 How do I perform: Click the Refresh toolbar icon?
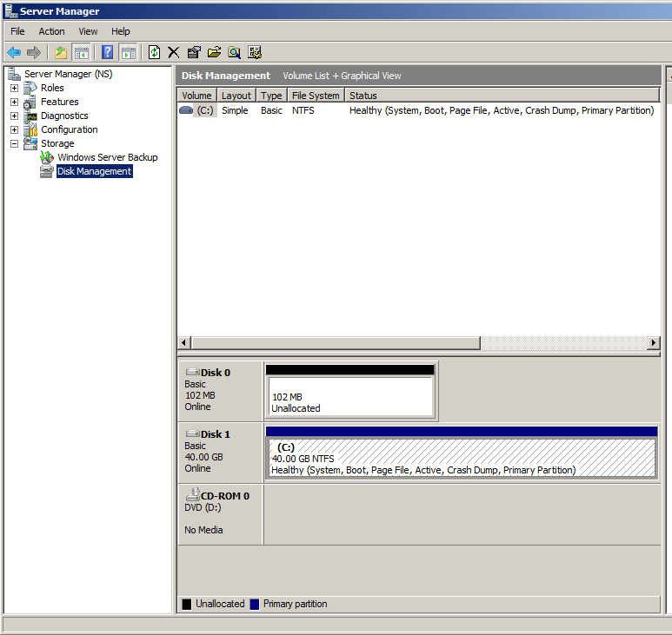coord(154,53)
